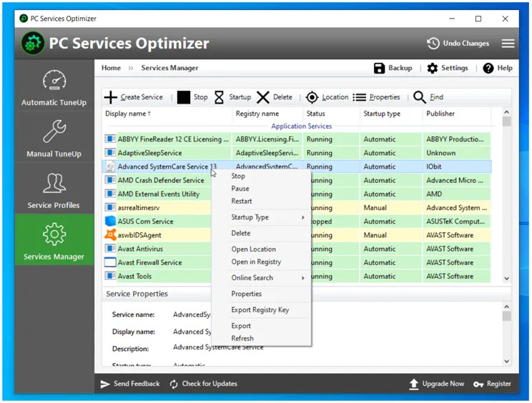
Task: Click the Register label
Action: coord(499,384)
